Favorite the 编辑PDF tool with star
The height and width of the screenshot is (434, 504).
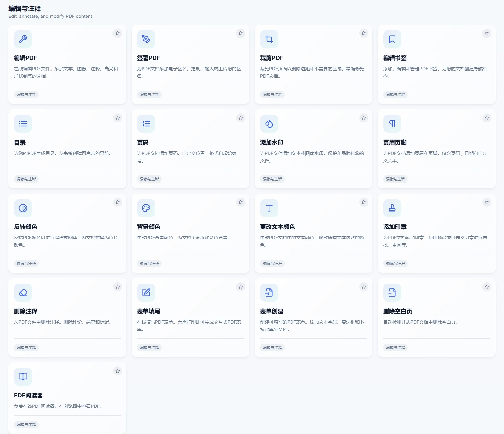click(118, 33)
